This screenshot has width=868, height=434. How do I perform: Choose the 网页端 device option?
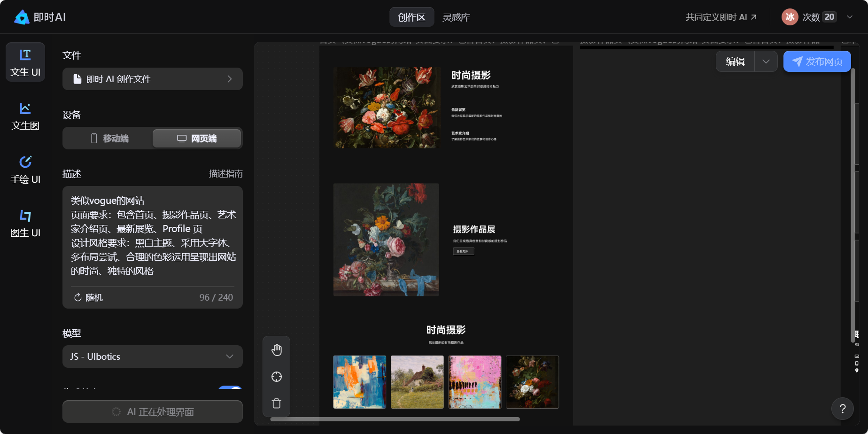(x=197, y=139)
